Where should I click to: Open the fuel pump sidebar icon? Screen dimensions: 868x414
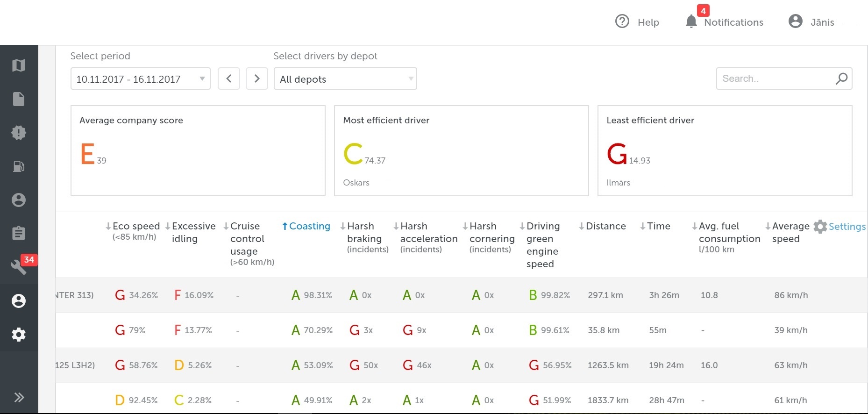point(19,166)
